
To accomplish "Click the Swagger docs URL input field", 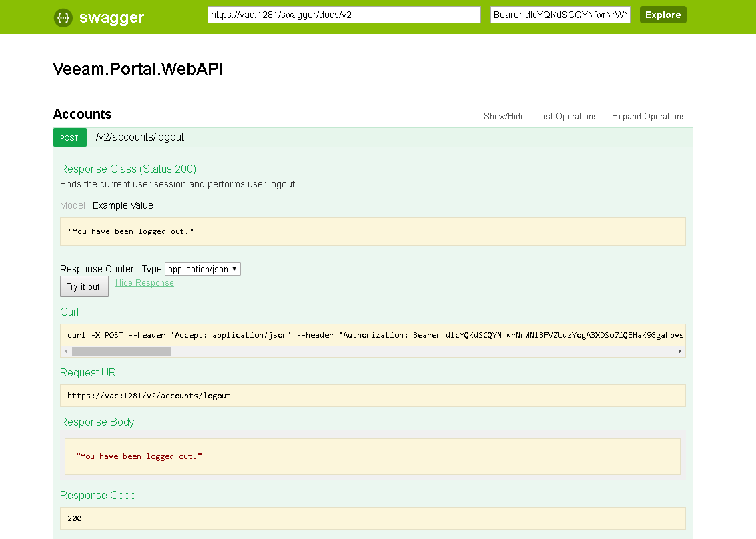I will click(344, 15).
